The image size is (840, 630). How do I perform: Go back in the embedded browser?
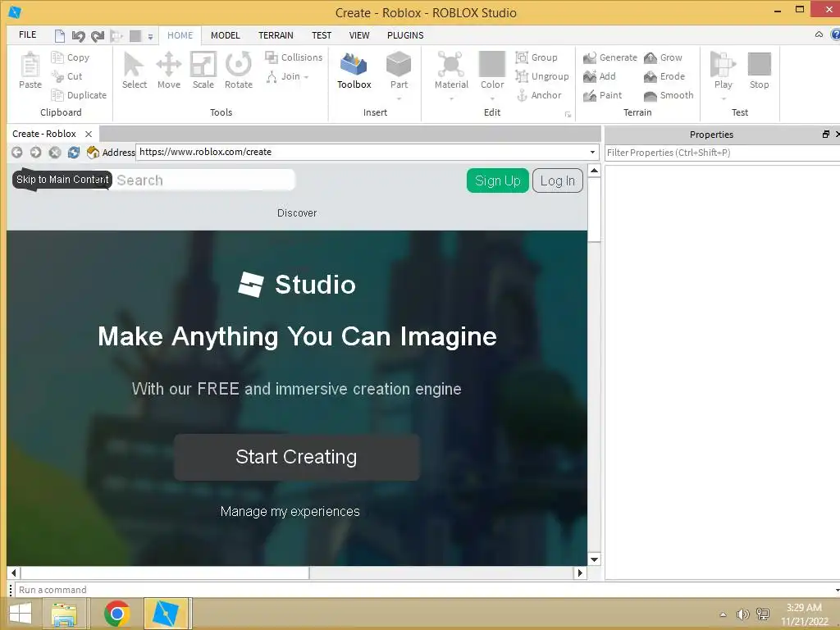point(17,152)
